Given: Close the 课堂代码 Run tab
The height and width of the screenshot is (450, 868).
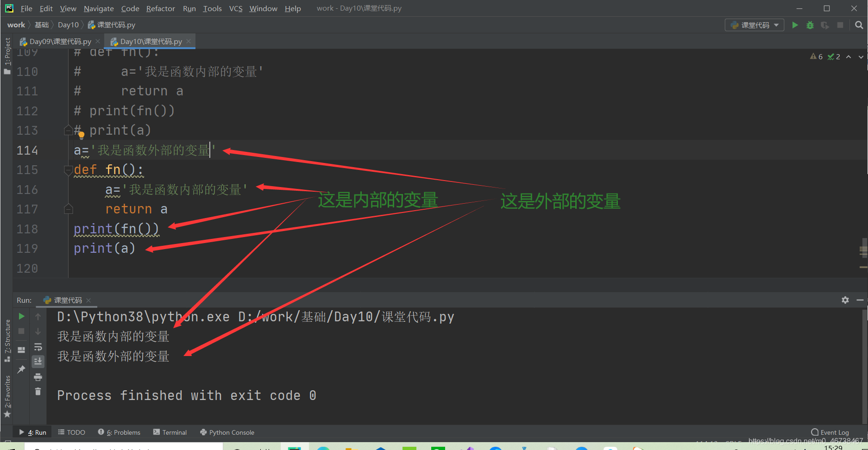Looking at the screenshot, I should pos(88,300).
